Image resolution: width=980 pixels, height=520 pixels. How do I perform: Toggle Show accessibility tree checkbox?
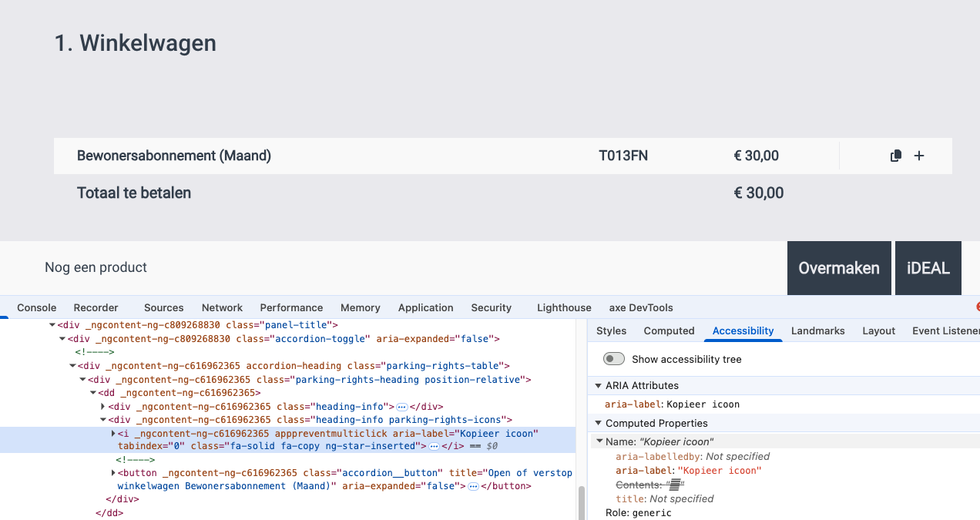[614, 359]
